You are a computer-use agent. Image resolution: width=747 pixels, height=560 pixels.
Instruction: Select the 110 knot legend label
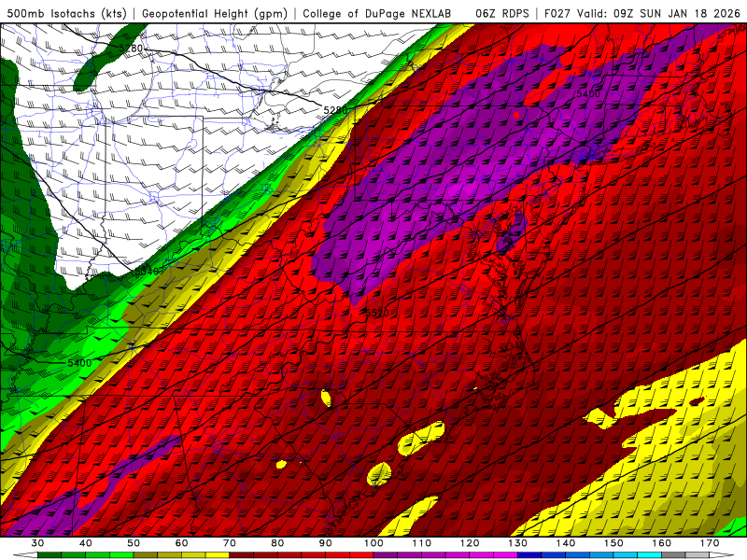422,543
